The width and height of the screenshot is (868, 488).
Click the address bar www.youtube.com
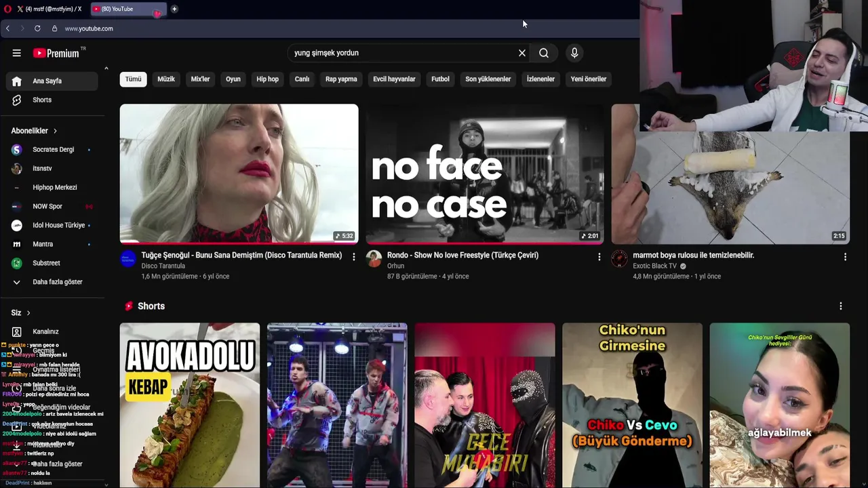point(89,28)
